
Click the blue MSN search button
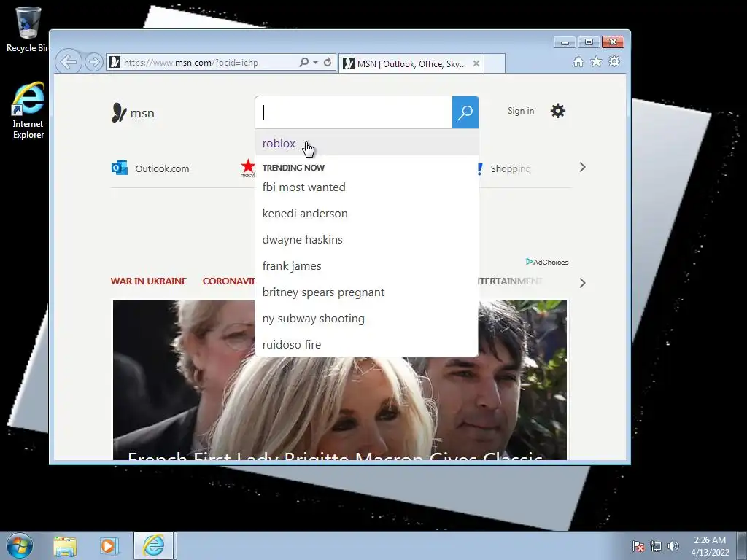tap(465, 112)
